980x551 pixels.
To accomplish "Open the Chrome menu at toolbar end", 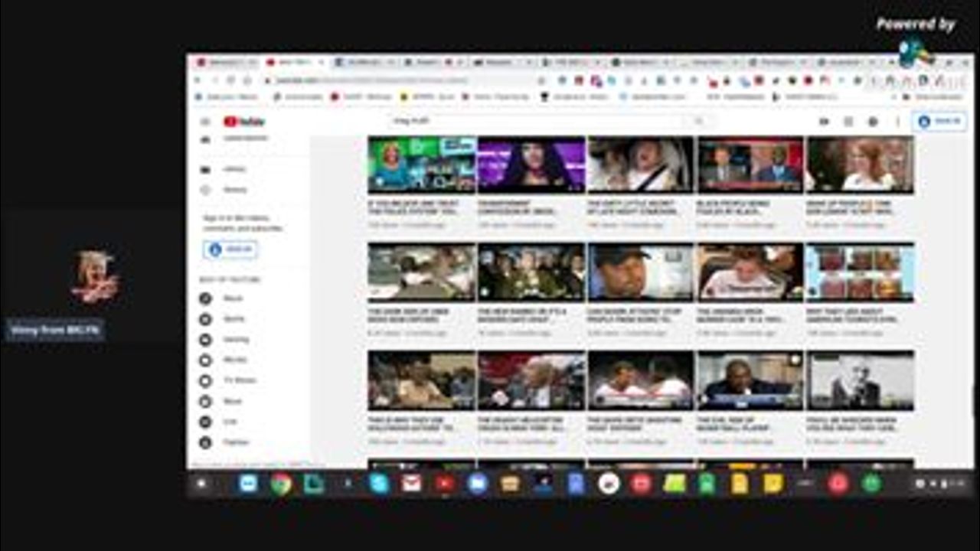I will coord(966,80).
